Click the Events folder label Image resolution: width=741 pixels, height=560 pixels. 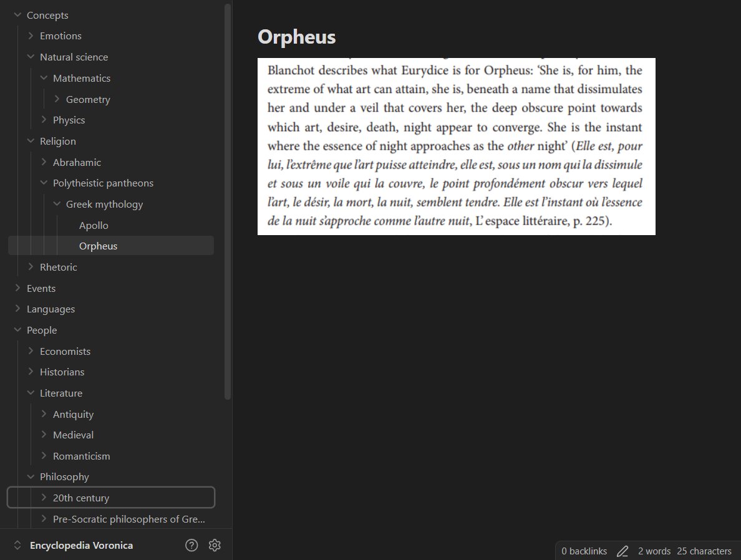[41, 288]
